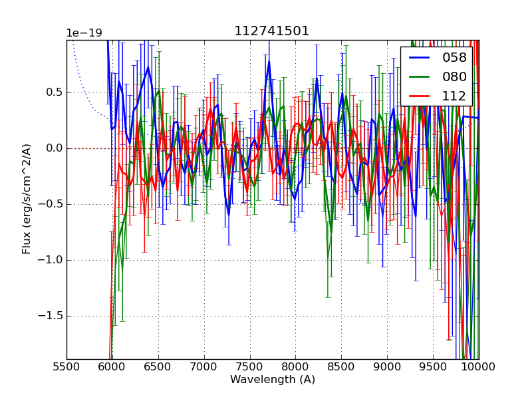Click the −1.5 y-axis tick label

coord(49,316)
